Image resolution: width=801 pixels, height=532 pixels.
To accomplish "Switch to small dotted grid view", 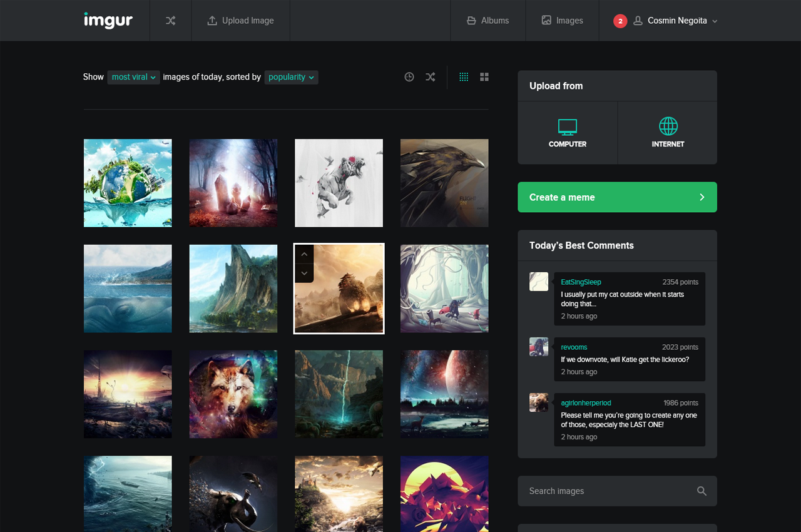I will pyautogui.click(x=464, y=77).
